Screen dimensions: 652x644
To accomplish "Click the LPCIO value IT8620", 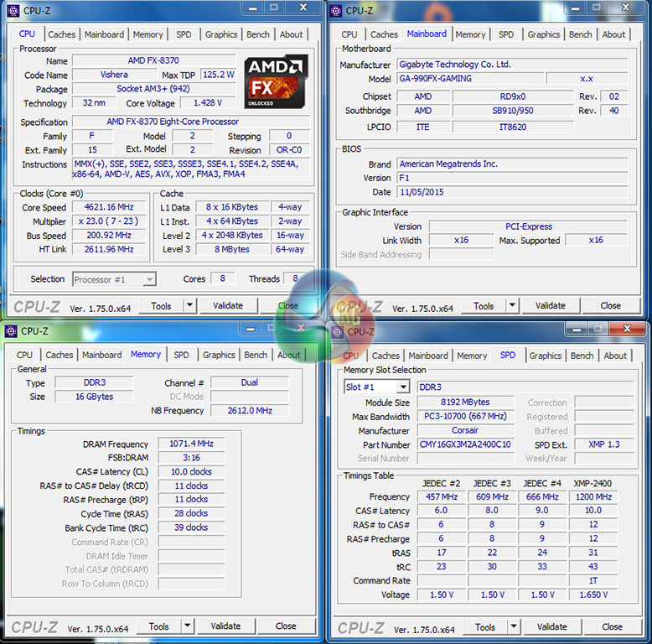I will point(513,127).
